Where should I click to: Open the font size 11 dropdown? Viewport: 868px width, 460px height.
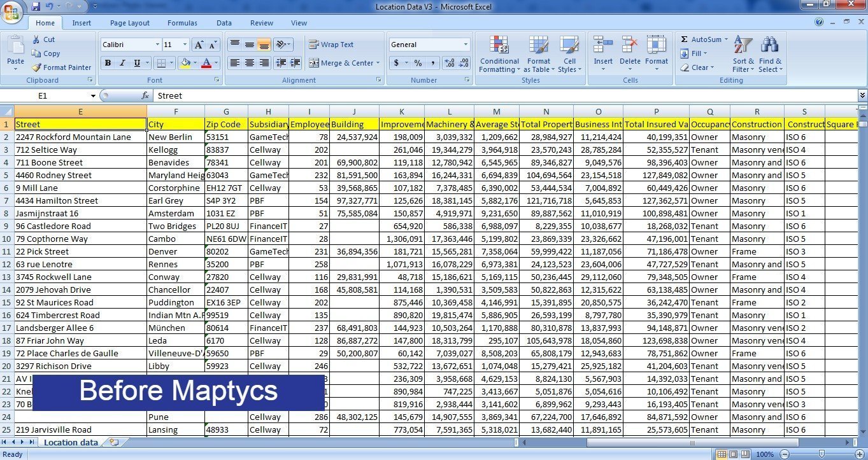(x=185, y=45)
